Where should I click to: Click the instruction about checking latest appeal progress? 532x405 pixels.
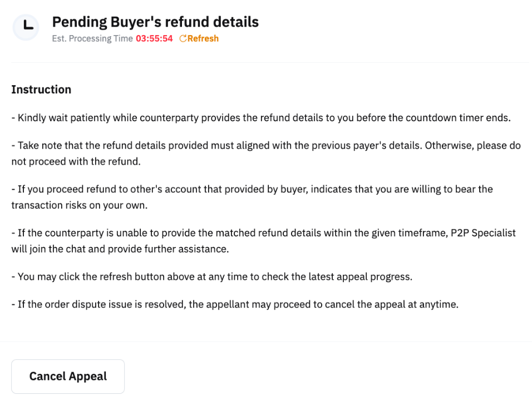tap(211, 276)
